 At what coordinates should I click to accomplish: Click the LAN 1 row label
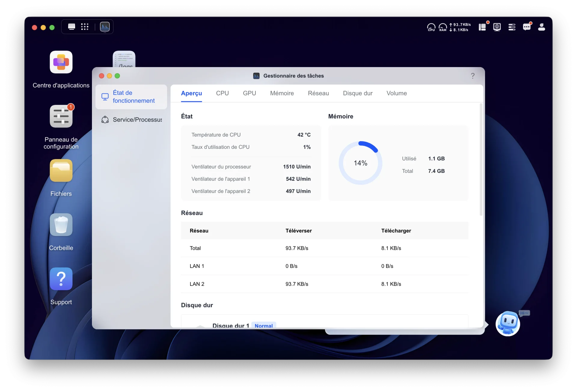pyautogui.click(x=197, y=266)
